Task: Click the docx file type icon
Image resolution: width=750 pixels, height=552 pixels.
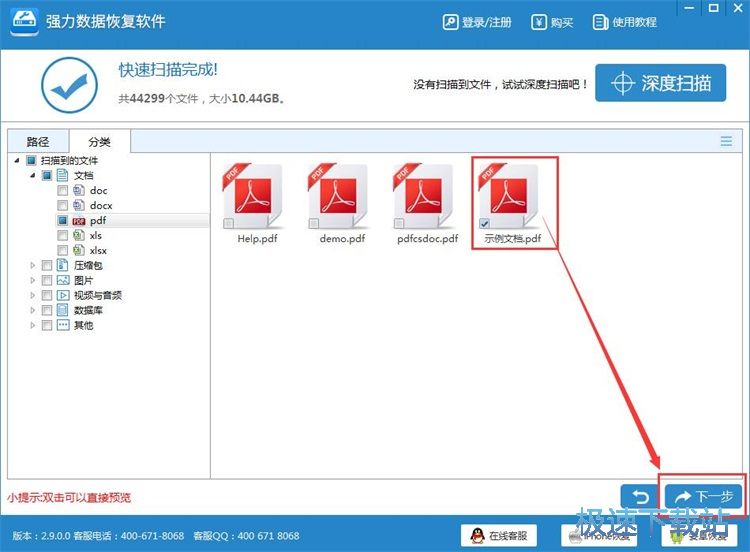Action: (79, 205)
